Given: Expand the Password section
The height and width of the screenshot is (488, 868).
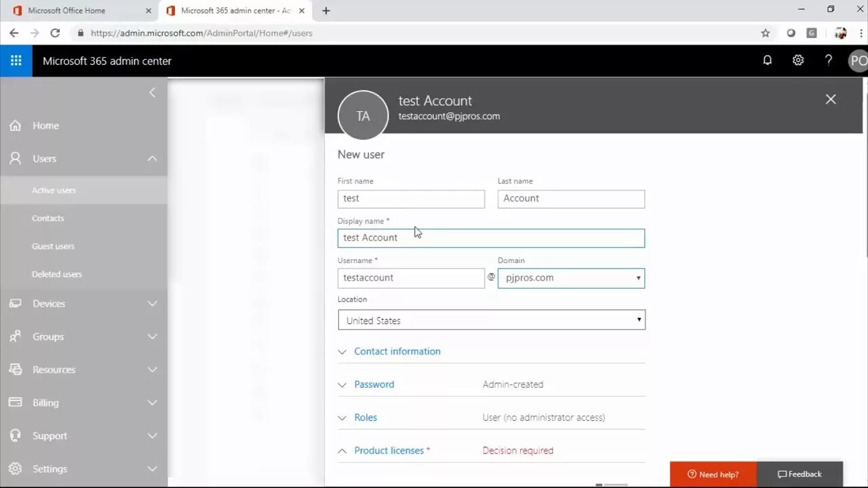Looking at the screenshot, I should coord(374,384).
